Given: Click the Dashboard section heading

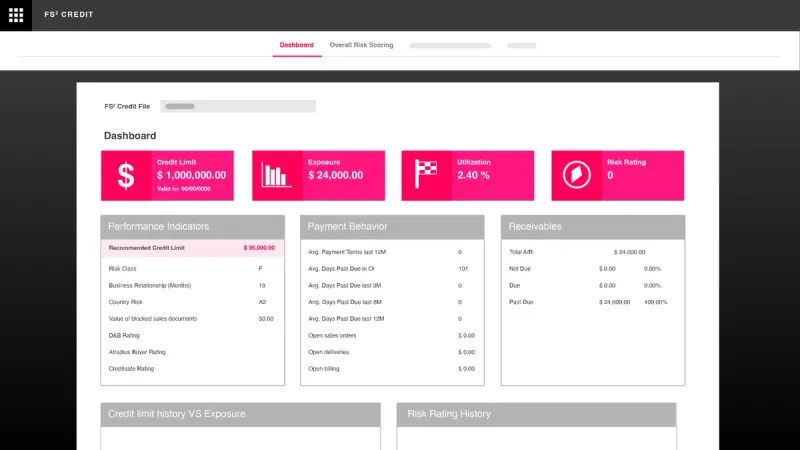Looking at the screenshot, I should pos(130,136).
